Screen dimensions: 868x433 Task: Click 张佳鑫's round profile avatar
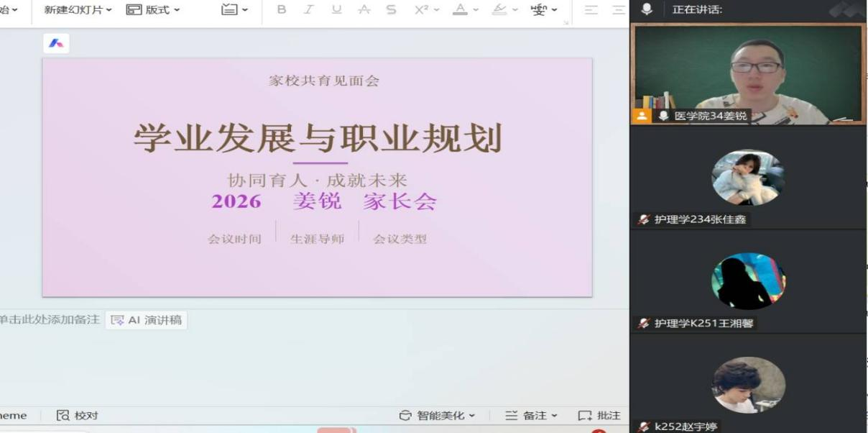(x=748, y=178)
